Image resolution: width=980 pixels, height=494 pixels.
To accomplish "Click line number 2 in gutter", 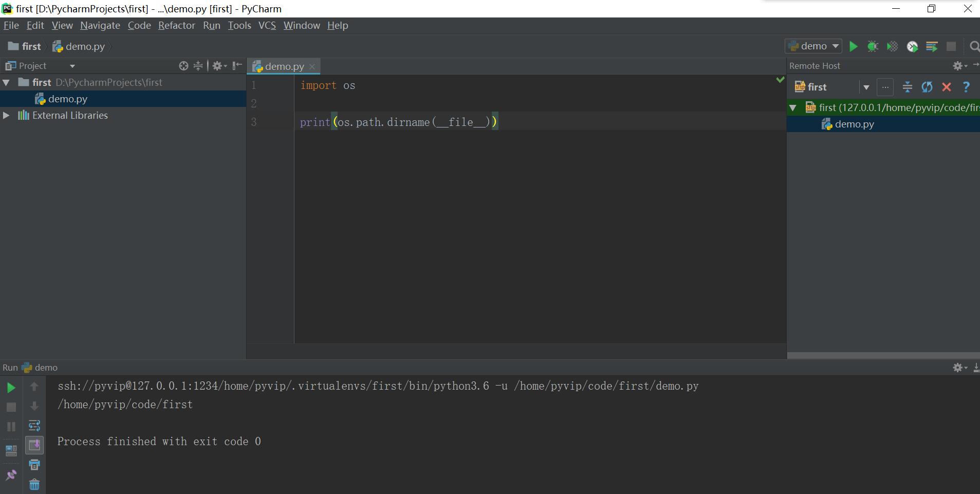I will [x=254, y=104].
